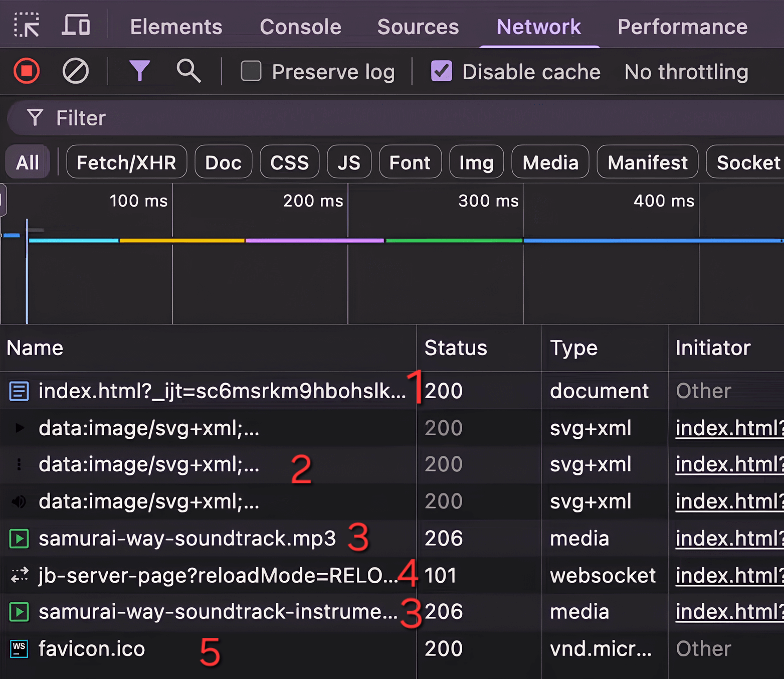The height and width of the screenshot is (679, 784).
Task: Select the index.html document request
Action: tap(222, 391)
